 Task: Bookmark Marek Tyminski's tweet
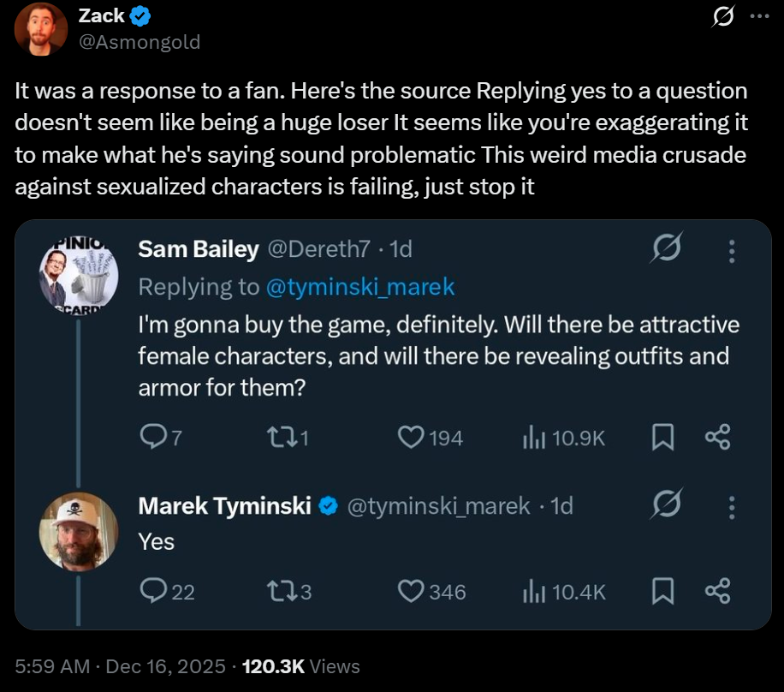click(663, 591)
